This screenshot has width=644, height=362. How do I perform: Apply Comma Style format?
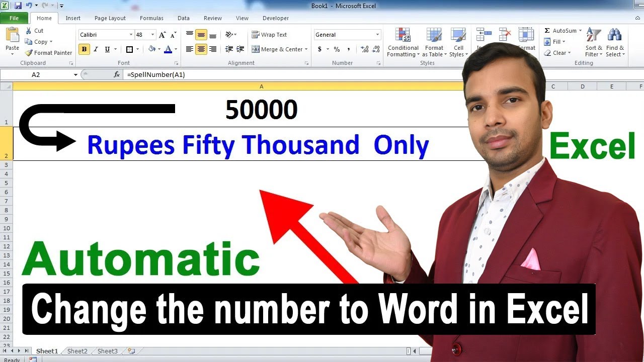[x=349, y=49]
